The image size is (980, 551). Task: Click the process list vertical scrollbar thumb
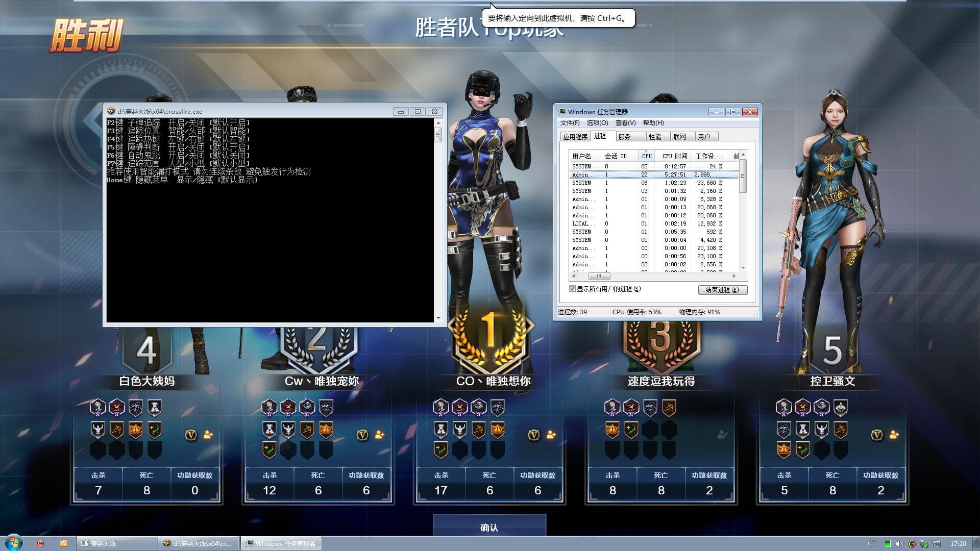(743, 176)
